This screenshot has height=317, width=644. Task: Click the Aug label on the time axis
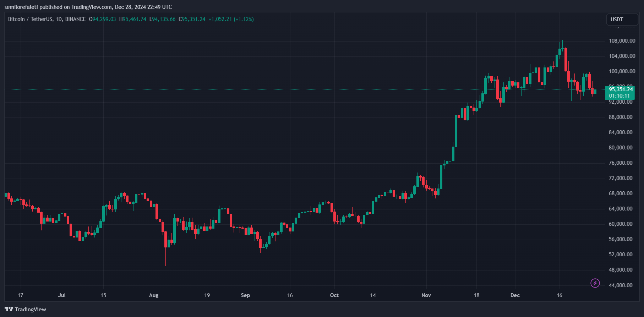tap(154, 295)
